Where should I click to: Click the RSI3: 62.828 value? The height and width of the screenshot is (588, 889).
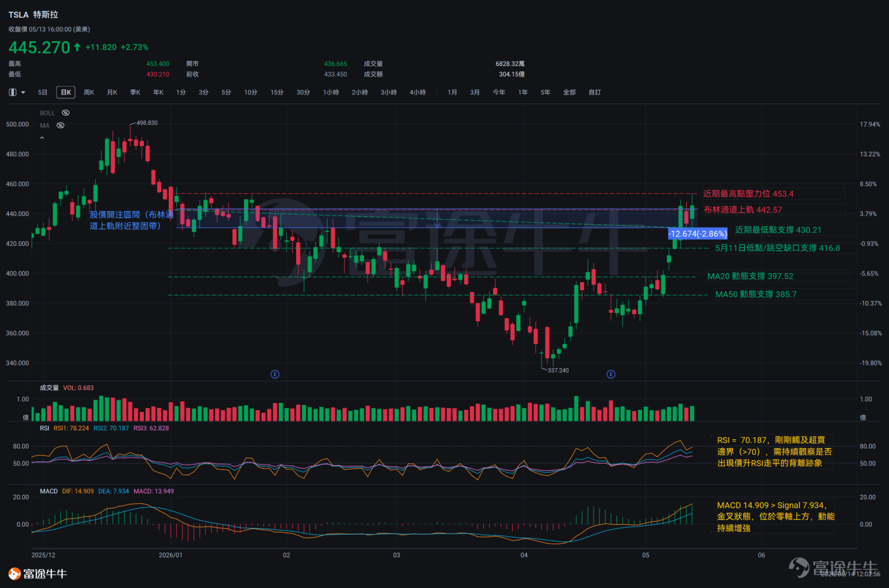pos(151,428)
